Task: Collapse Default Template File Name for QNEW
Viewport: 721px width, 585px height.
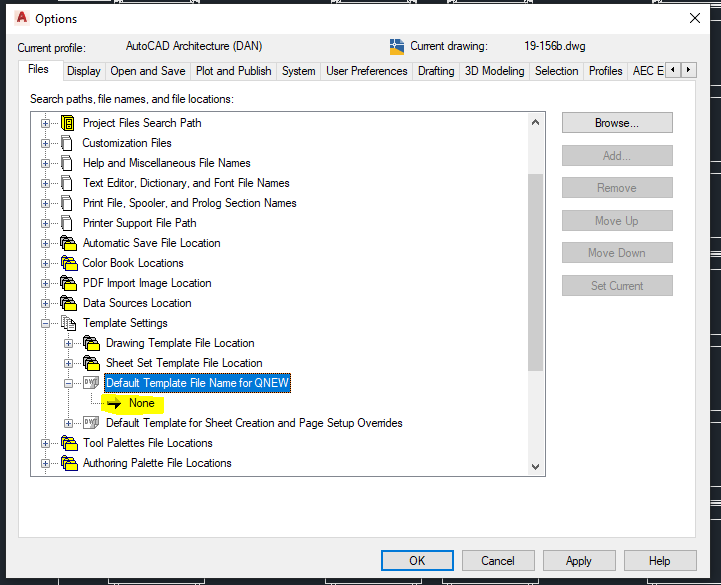Action: (68, 383)
